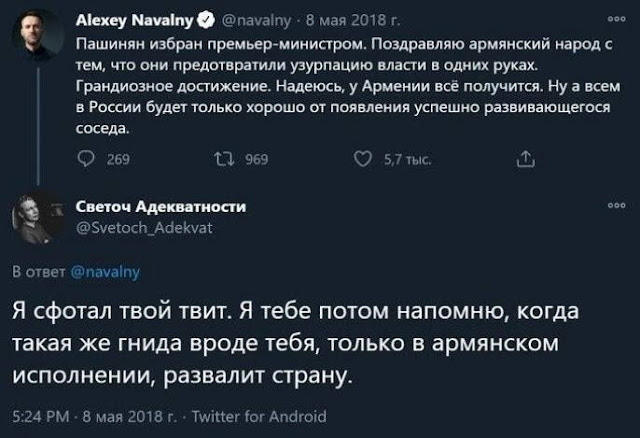This screenshot has width=640, height=438.
Task: Click the Светоч Адекватности display name
Action: [x=160, y=206]
